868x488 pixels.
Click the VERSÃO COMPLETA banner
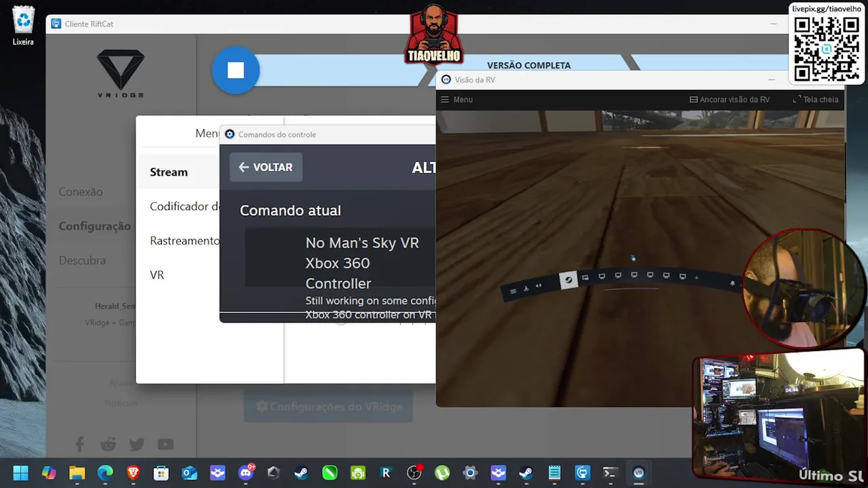[x=529, y=65]
